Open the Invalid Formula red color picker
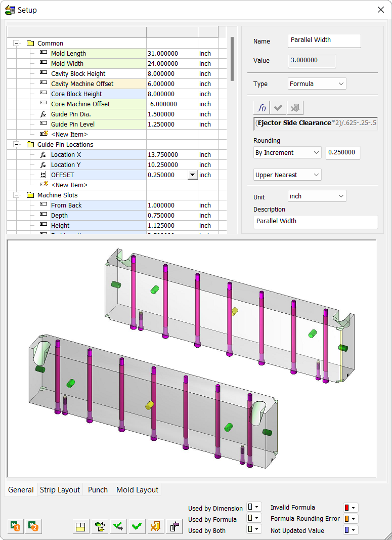 (351, 508)
